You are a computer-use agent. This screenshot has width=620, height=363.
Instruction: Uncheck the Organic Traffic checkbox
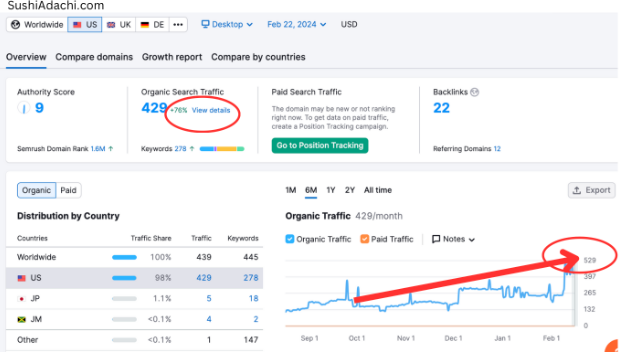click(x=290, y=239)
